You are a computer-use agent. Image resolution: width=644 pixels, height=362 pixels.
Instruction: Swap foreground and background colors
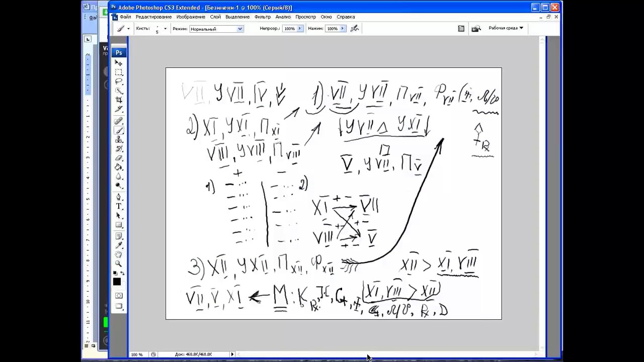pos(122,273)
